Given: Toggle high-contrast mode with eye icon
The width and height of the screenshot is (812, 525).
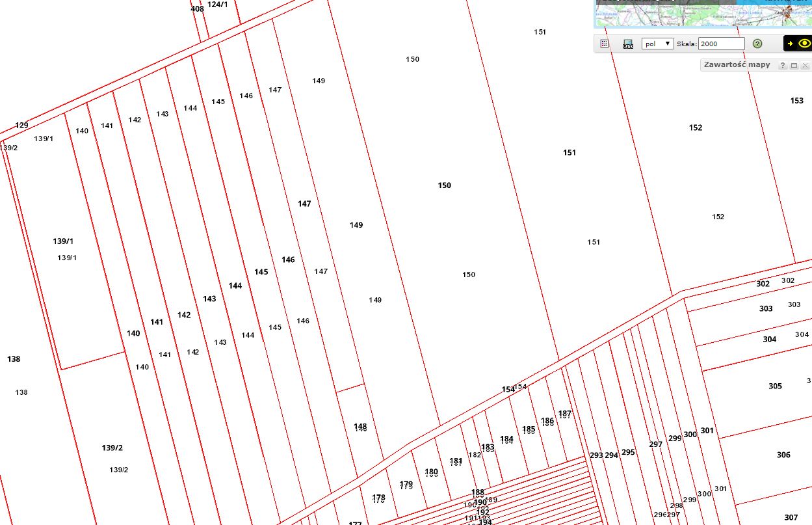Looking at the screenshot, I should [x=804, y=44].
